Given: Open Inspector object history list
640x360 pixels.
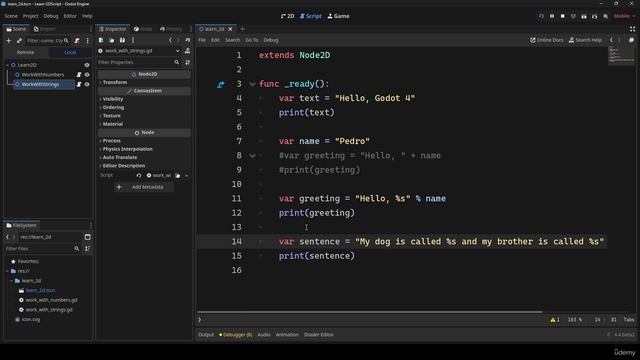Looking at the screenshot, I should click(187, 40).
